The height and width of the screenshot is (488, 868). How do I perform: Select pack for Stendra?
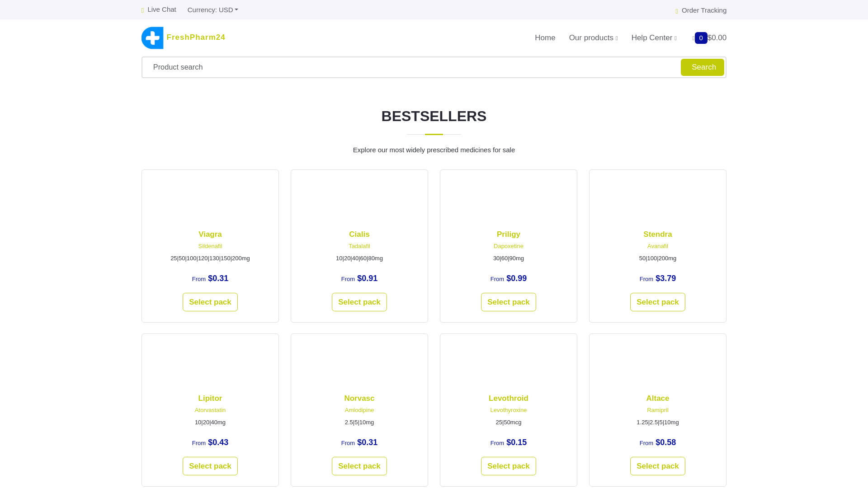click(x=658, y=302)
